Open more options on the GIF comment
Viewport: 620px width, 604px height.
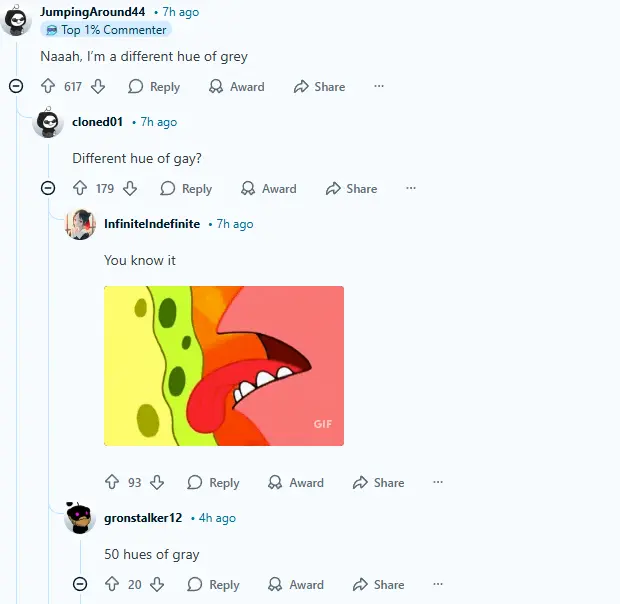pyautogui.click(x=438, y=482)
